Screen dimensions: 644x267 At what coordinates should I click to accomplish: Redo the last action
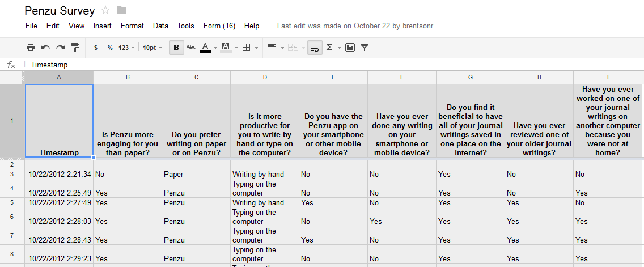tap(60, 48)
